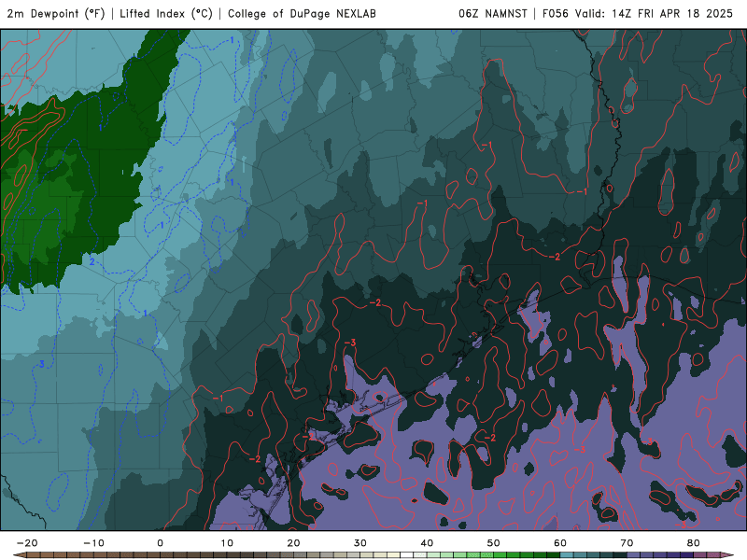
Task: Click the 10 colorbar tick label
Action: tap(227, 543)
